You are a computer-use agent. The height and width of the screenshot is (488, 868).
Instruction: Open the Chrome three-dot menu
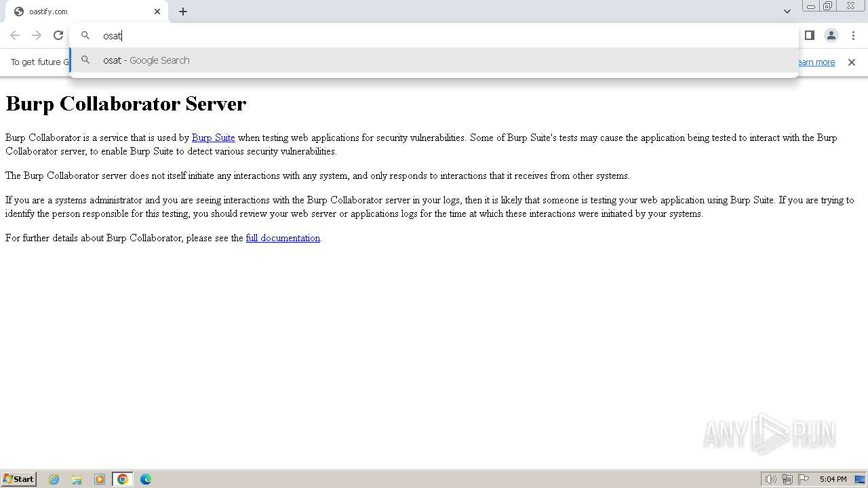(853, 35)
